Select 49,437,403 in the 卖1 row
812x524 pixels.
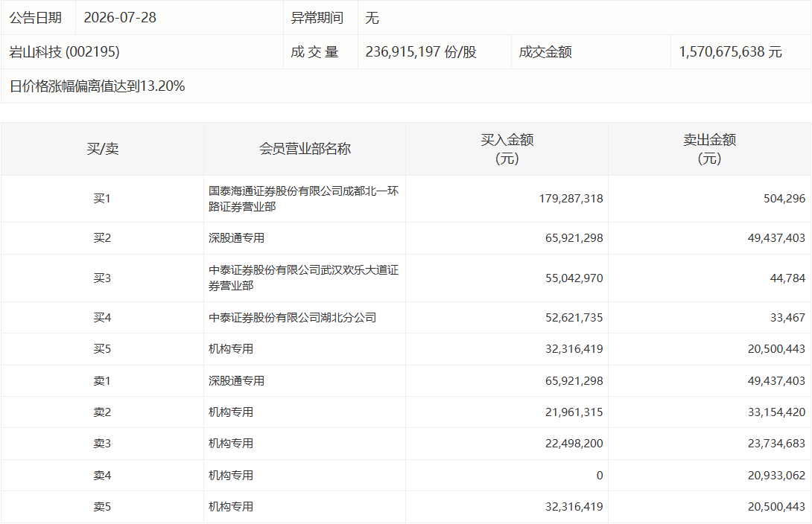pos(776,381)
